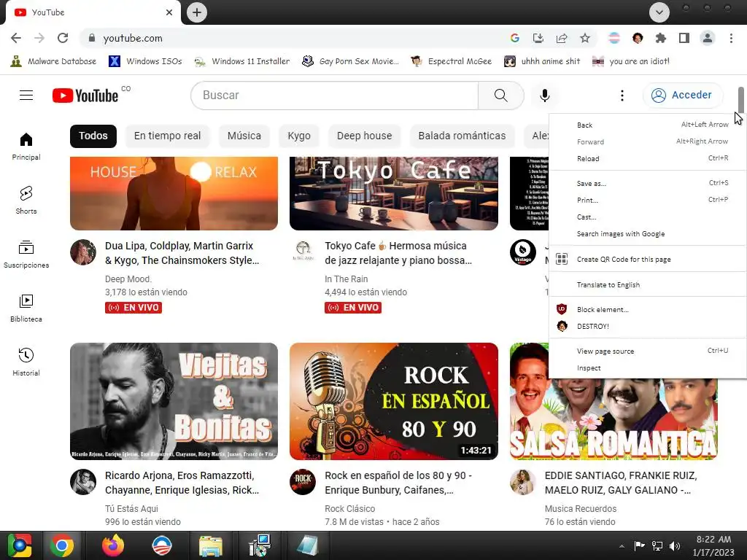Click the reload page icon in the toolbar

point(63,38)
